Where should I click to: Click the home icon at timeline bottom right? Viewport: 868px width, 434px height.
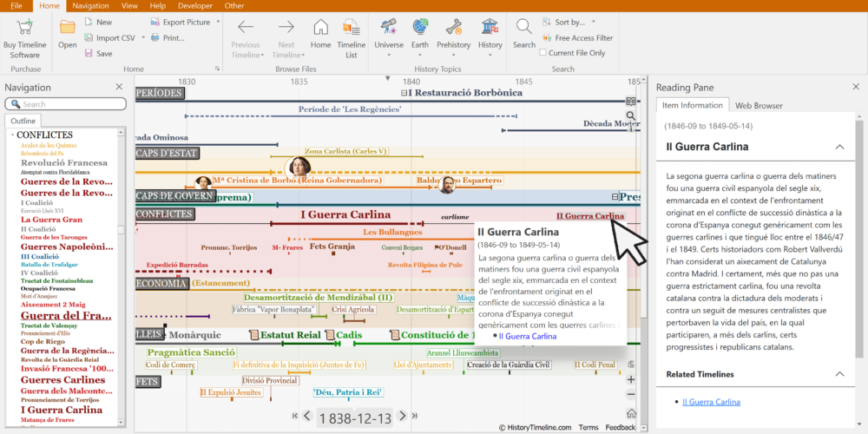(630, 413)
